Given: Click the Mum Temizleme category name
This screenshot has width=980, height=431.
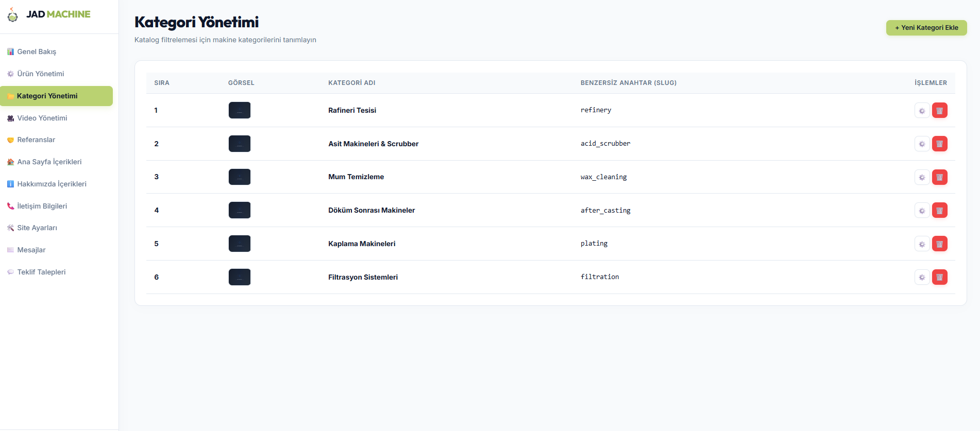Looking at the screenshot, I should pyautogui.click(x=356, y=177).
